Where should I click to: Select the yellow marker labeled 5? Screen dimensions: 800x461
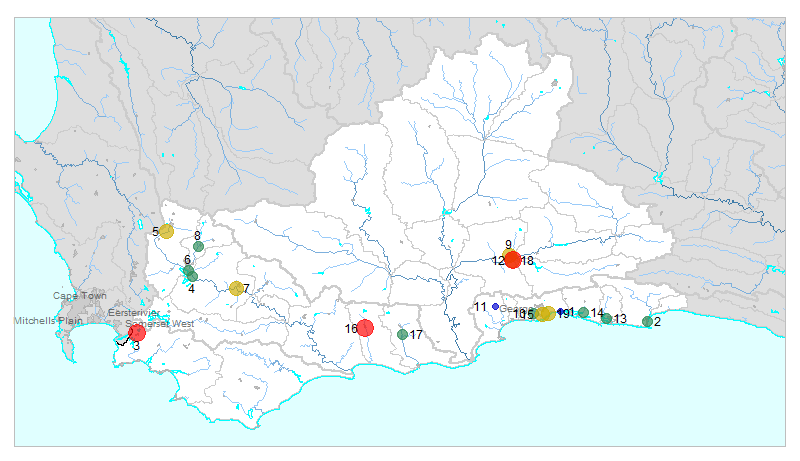(x=166, y=231)
